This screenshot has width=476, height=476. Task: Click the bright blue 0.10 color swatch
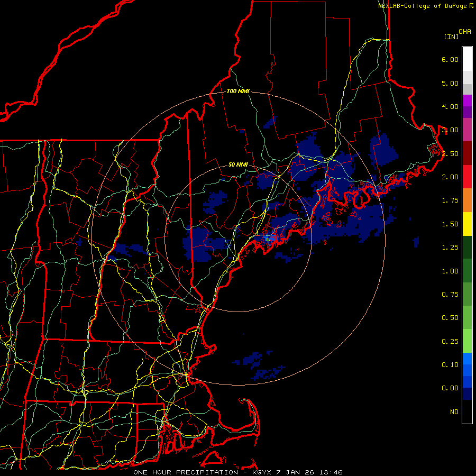[467, 359]
